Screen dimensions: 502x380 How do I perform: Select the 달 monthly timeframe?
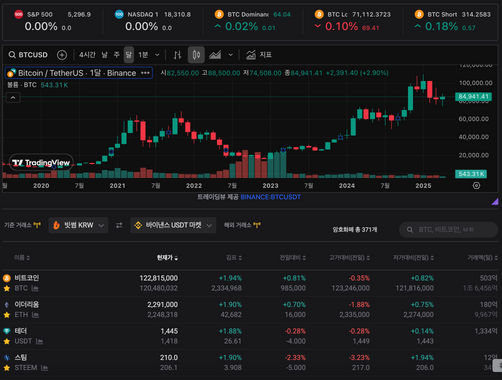point(129,55)
